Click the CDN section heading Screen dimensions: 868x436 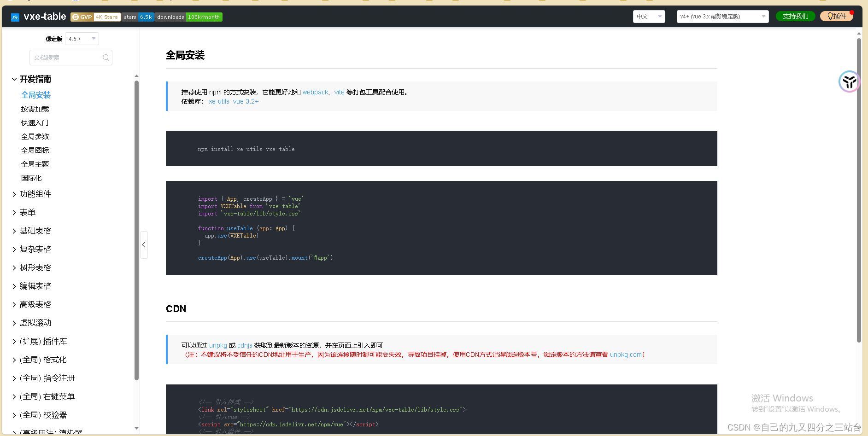coord(176,309)
